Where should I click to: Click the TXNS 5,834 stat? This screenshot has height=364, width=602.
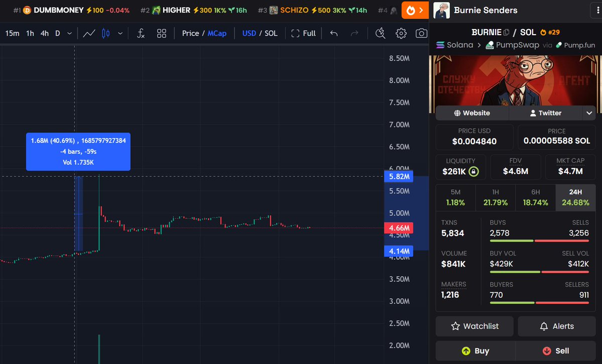point(452,228)
